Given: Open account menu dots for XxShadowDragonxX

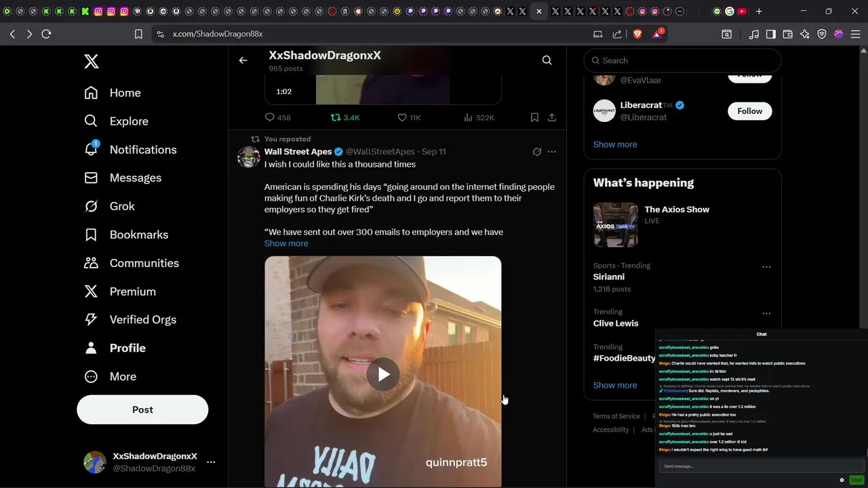Looking at the screenshot, I should (211, 462).
